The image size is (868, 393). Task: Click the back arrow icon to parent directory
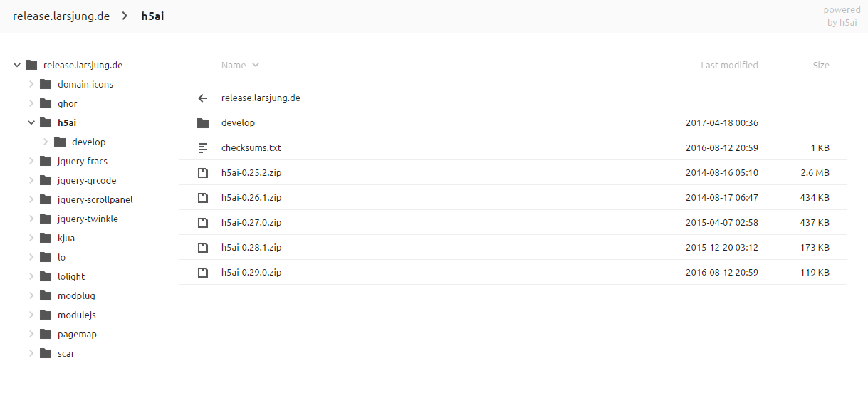(x=203, y=98)
